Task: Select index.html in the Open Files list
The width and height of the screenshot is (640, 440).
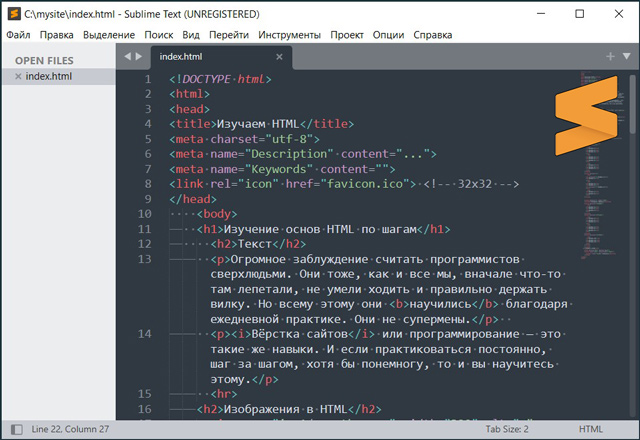Action: click(x=59, y=76)
